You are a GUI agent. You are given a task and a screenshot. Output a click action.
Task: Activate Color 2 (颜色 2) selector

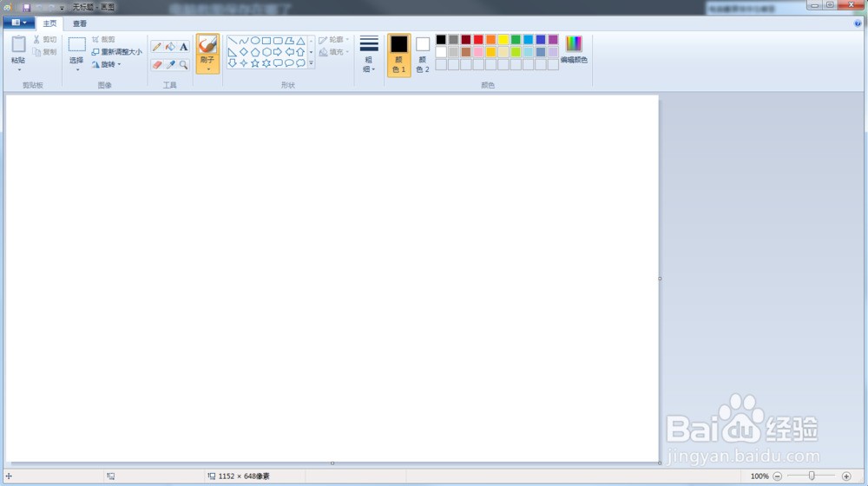click(423, 55)
